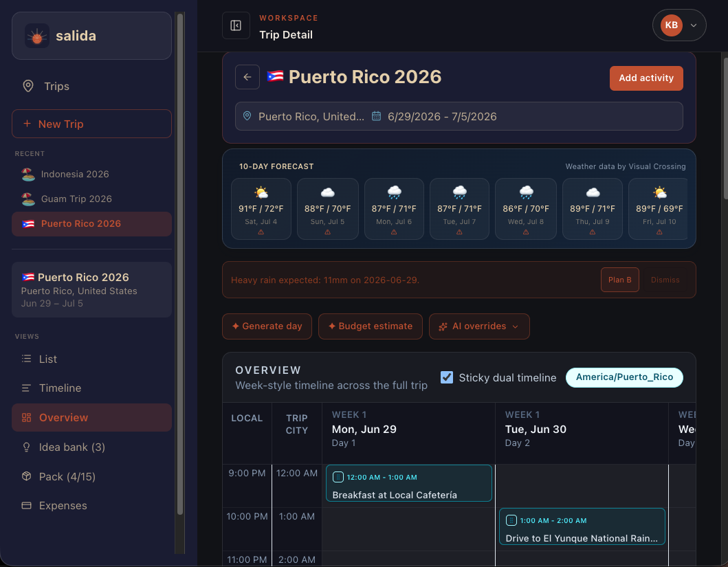This screenshot has height=567, width=728.
Task: Open the Drive to El Yunque National Rain event
Action: coord(582,526)
